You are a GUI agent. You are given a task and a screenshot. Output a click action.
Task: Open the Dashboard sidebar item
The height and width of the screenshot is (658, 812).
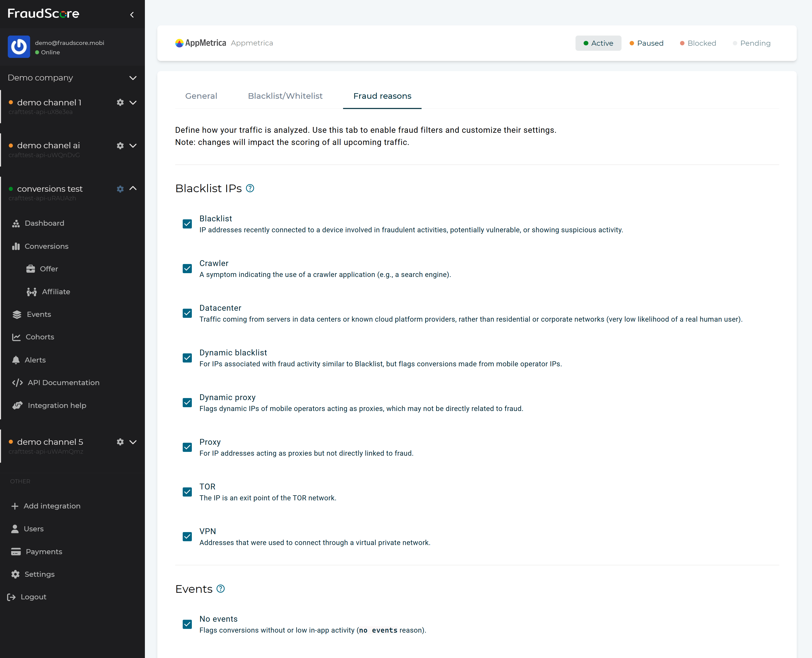[44, 223]
